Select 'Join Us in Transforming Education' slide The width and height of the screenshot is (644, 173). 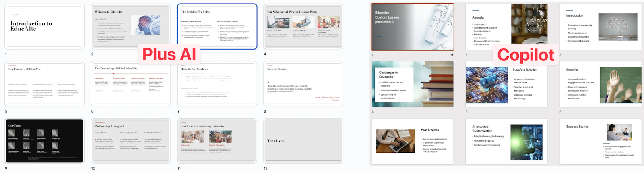pos(217,141)
